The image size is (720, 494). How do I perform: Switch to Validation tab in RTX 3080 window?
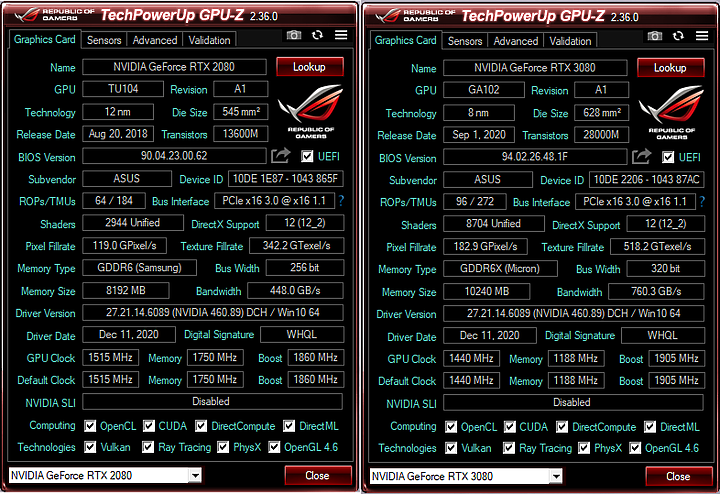click(x=570, y=41)
